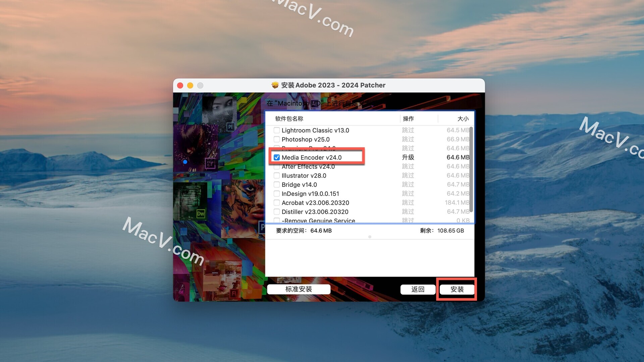Click the 返回 back button
This screenshot has width=644, height=362.
[x=418, y=289]
